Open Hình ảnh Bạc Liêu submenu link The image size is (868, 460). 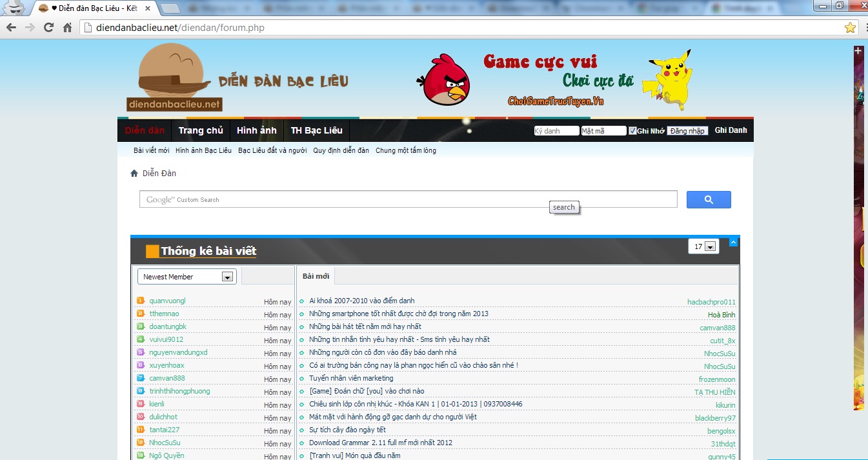click(203, 150)
